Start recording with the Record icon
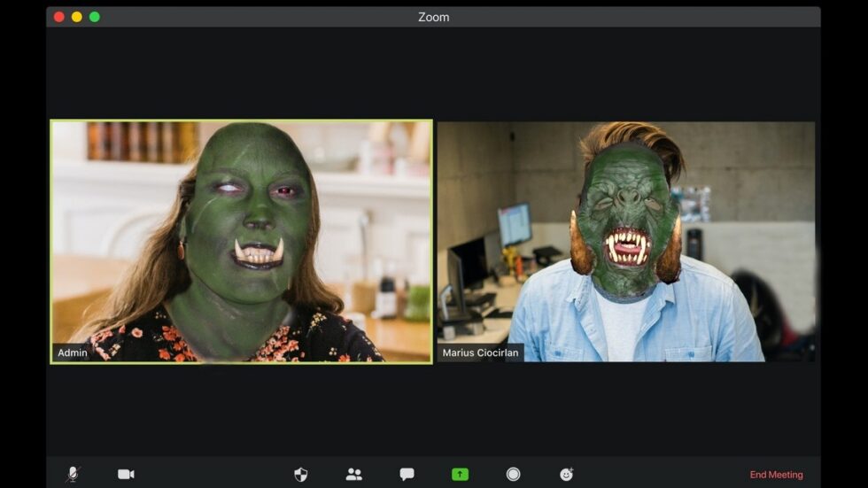 pos(513,474)
